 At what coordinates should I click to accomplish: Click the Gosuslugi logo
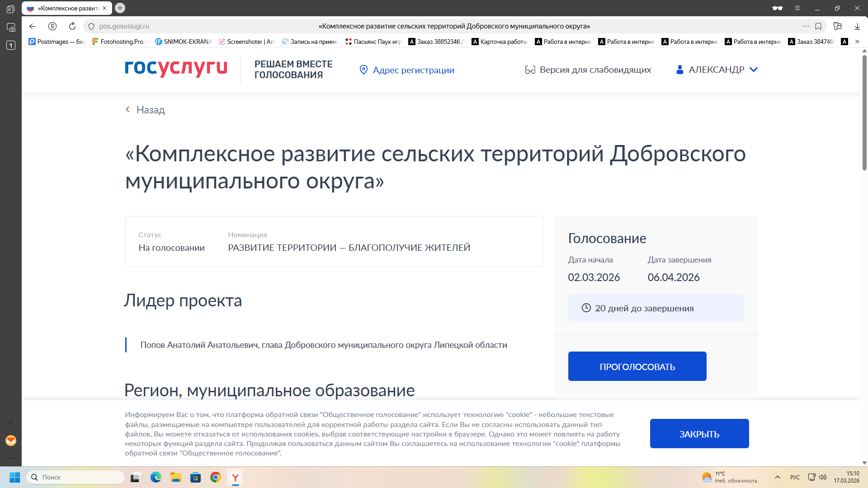click(x=176, y=69)
